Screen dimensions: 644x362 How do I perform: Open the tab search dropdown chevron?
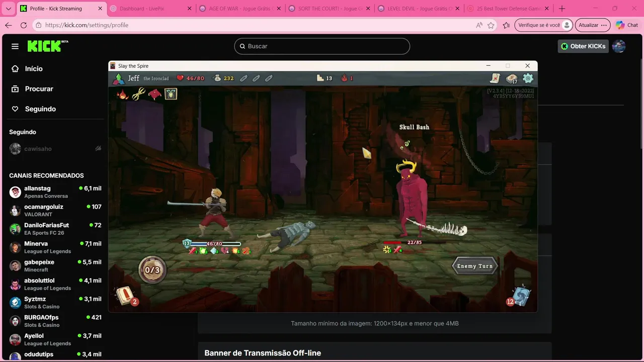[x=9, y=9]
